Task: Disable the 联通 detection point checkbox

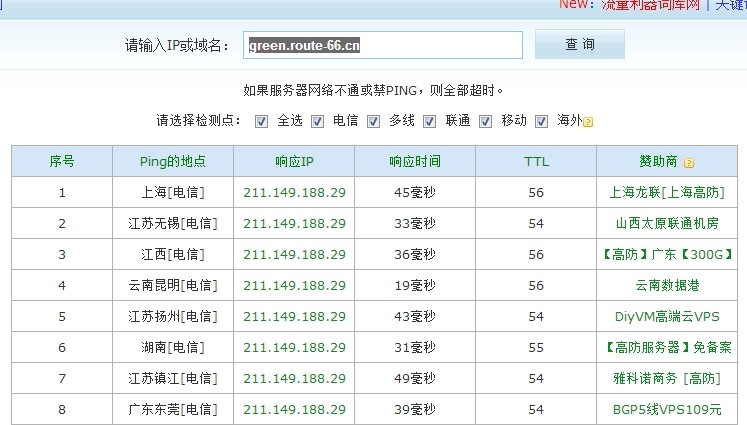Action: coord(430,121)
